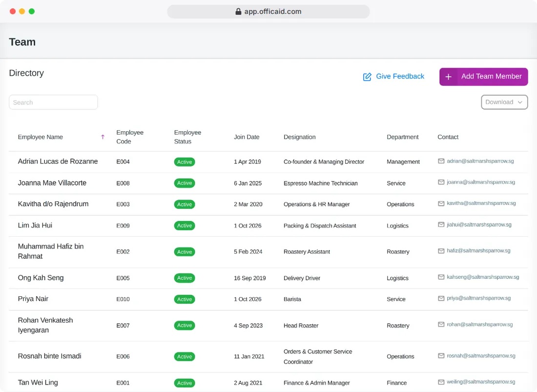Click the app.officaid.com address bar
The width and height of the screenshot is (537, 392).
point(268,12)
